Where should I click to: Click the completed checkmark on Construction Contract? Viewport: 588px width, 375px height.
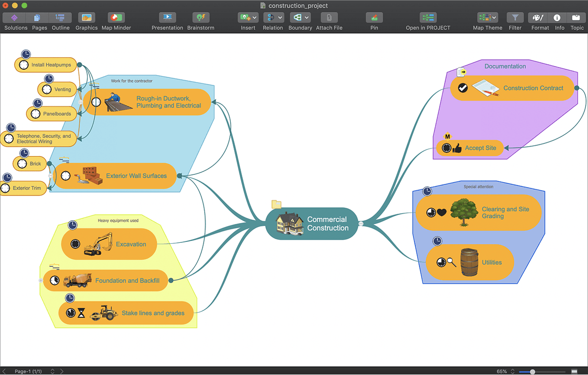[463, 88]
